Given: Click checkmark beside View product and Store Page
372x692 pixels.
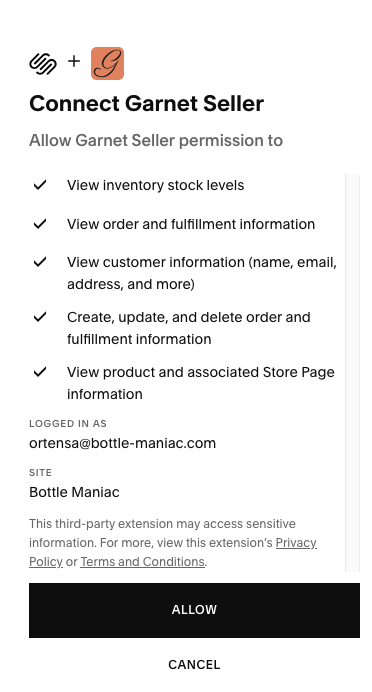Looking at the screenshot, I should coord(40,372).
